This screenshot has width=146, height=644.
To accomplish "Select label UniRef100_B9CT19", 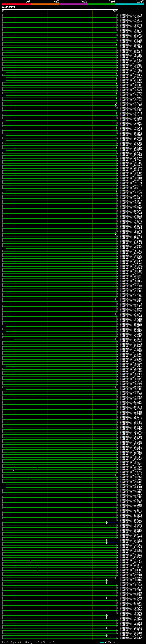I will pyautogui.click(x=131, y=329).
